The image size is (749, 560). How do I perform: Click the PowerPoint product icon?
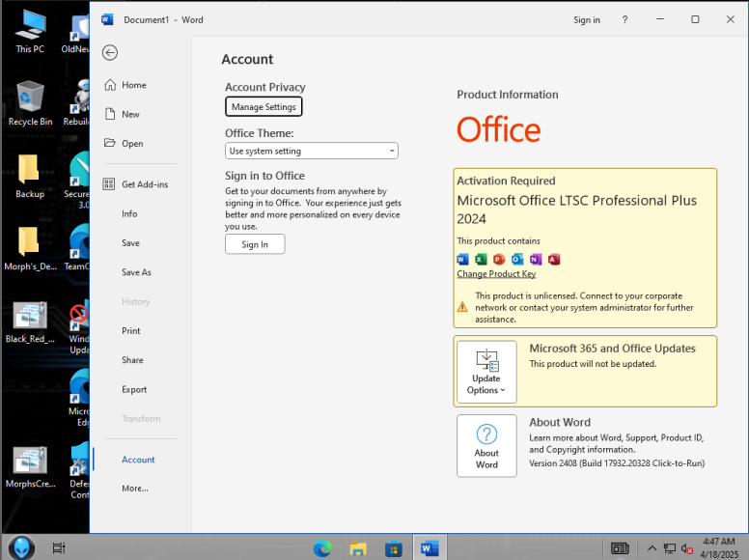tap(499, 259)
